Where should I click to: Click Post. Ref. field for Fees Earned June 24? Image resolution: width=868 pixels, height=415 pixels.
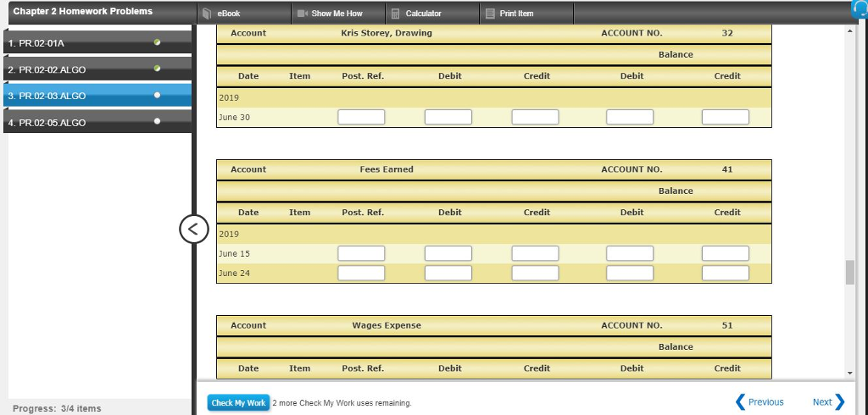[361, 273]
